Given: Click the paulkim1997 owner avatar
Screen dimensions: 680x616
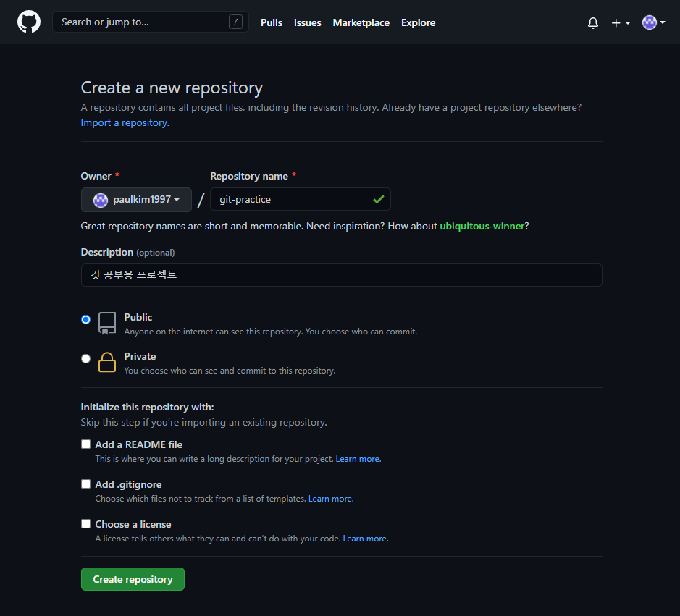Looking at the screenshot, I should [x=101, y=200].
